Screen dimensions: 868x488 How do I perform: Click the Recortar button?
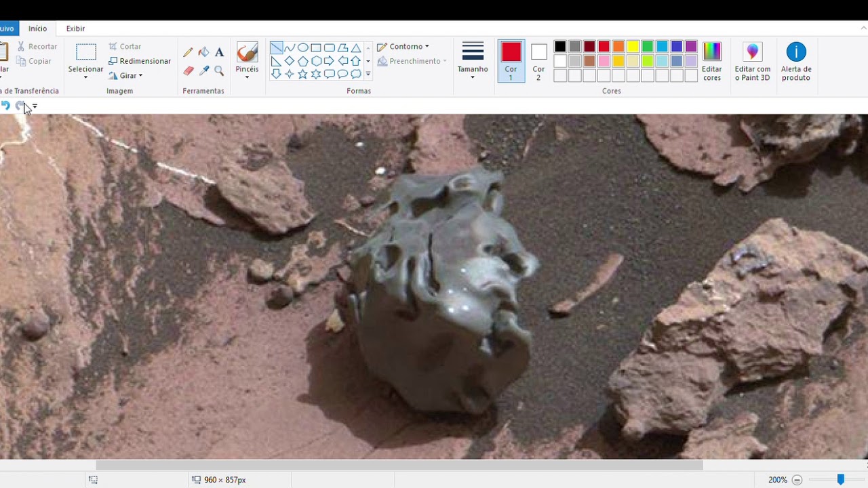(x=37, y=47)
